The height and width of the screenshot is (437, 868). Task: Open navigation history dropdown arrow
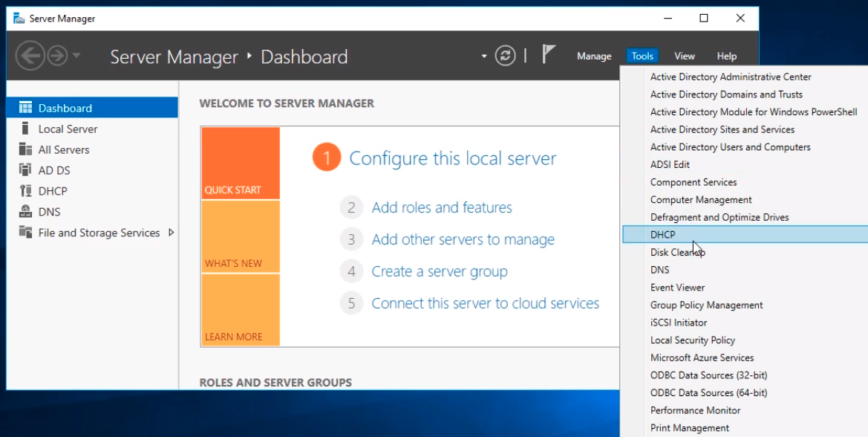[76, 56]
